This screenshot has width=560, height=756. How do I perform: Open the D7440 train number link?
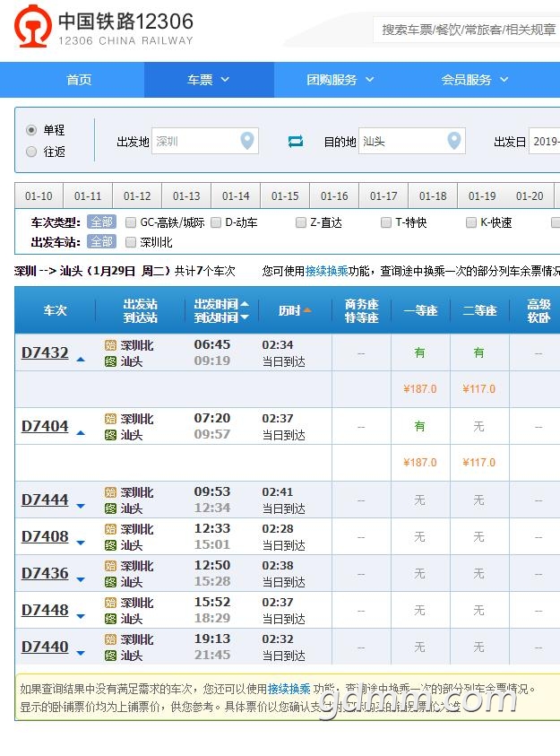click(x=46, y=647)
